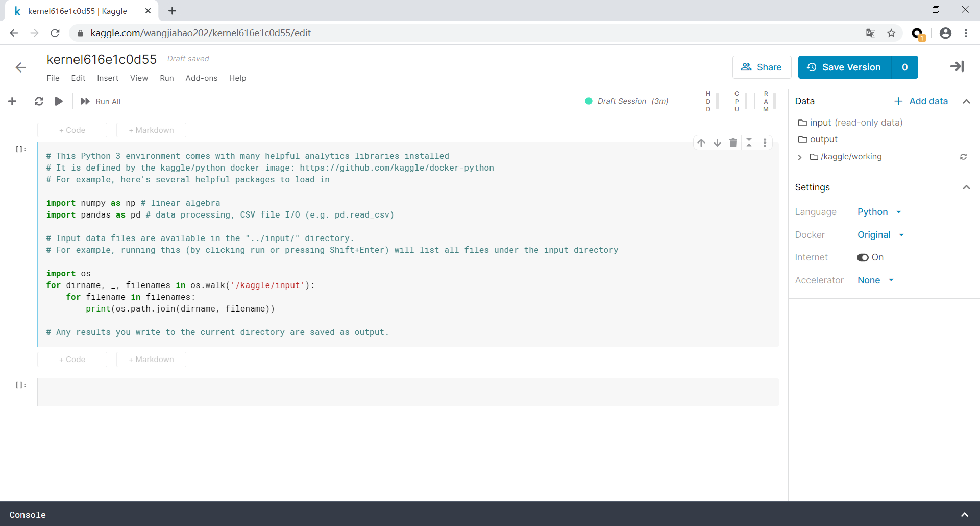This screenshot has width=980, height=526.
Task: Restart the session with the refresh icon
Action: pyautogui.click(x=39, y=101)
